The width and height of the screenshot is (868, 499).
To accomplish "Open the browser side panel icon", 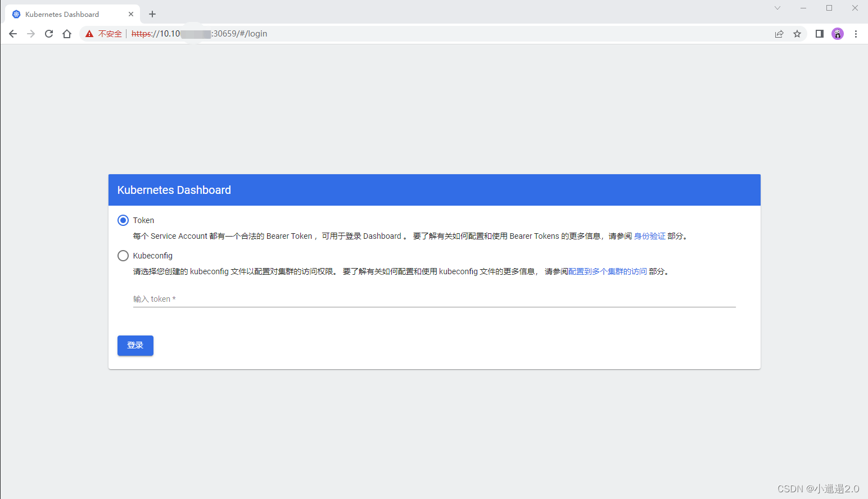I will tap(819, 34).
